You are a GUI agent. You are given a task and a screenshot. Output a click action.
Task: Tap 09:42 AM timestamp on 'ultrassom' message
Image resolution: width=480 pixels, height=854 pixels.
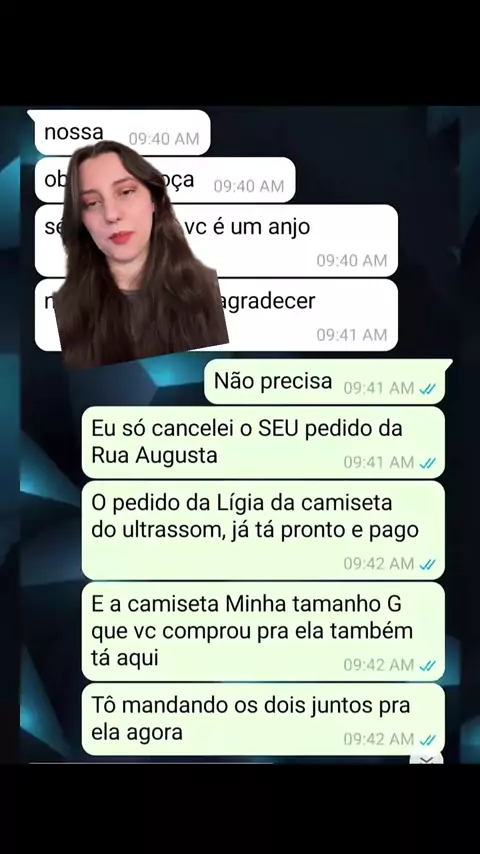[x=379, y=564]
